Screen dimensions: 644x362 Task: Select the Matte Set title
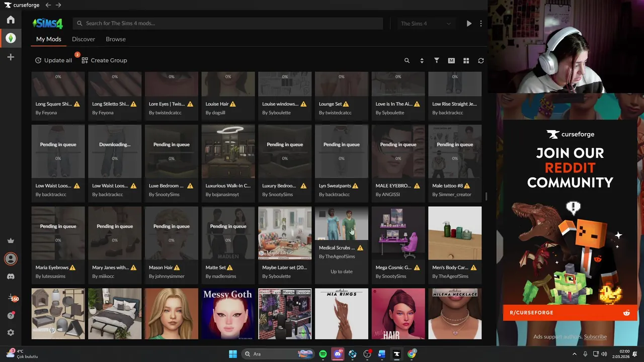215,267
